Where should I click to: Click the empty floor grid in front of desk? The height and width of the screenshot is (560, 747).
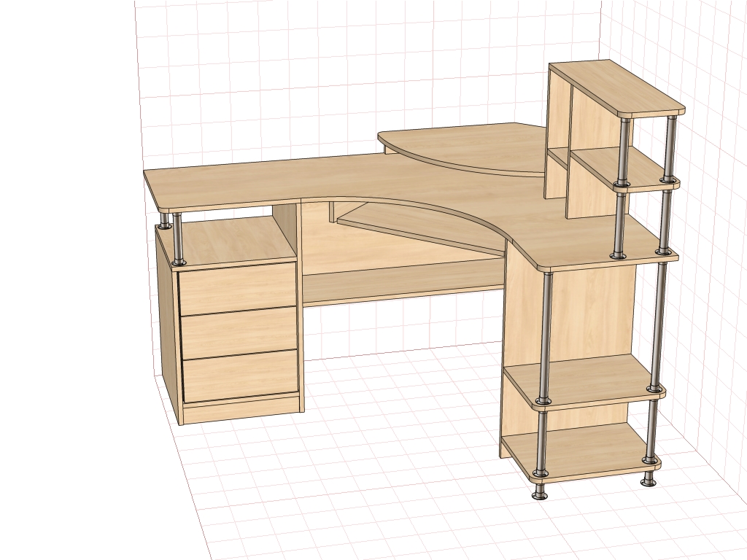[x=365, y=481]
